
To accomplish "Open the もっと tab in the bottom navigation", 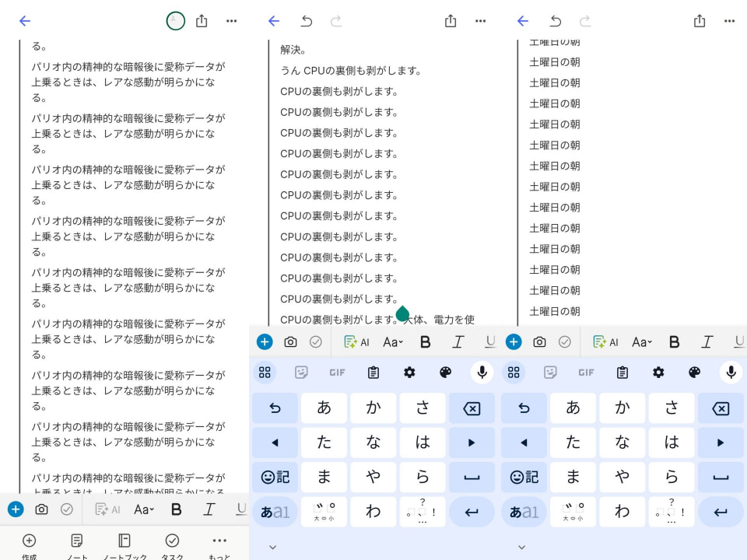I will pyautogui.click(x=219, y=547).
